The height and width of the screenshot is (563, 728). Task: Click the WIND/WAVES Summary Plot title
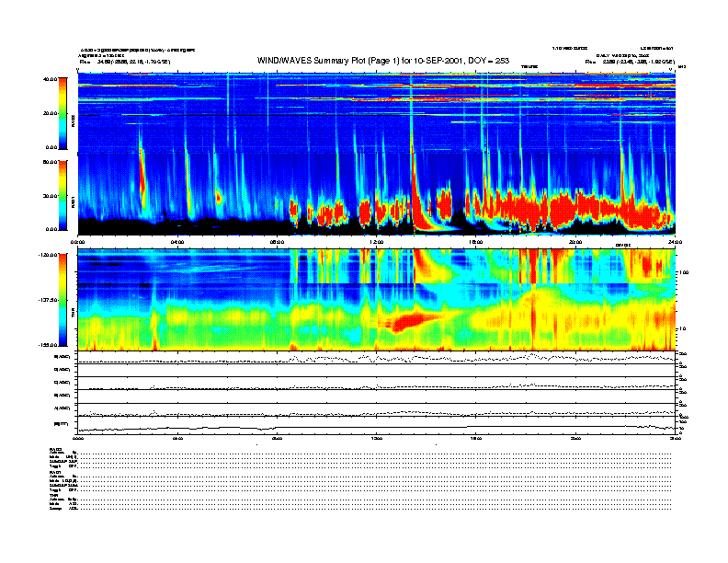383,61
